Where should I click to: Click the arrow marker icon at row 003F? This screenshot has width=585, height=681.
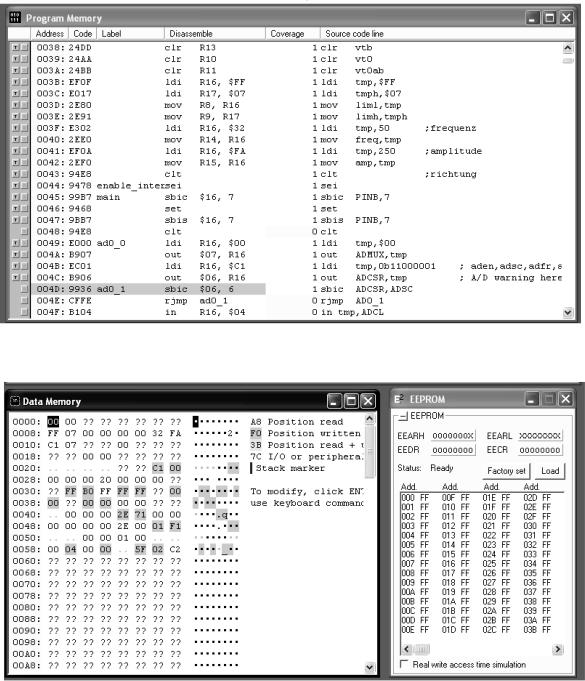click(x=16, y=128)
